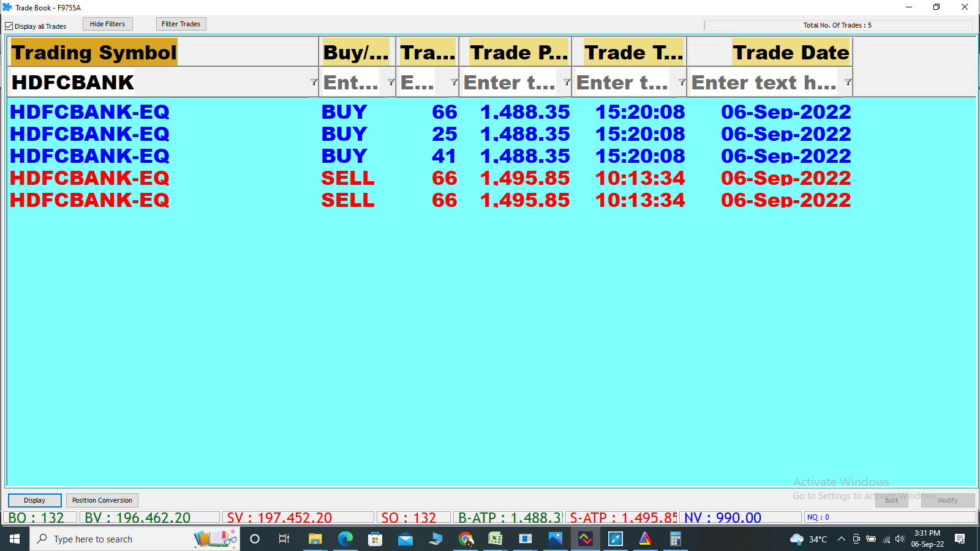Select the BUY trade row with quantity 41
980x551 pixels.
(431, 156)
